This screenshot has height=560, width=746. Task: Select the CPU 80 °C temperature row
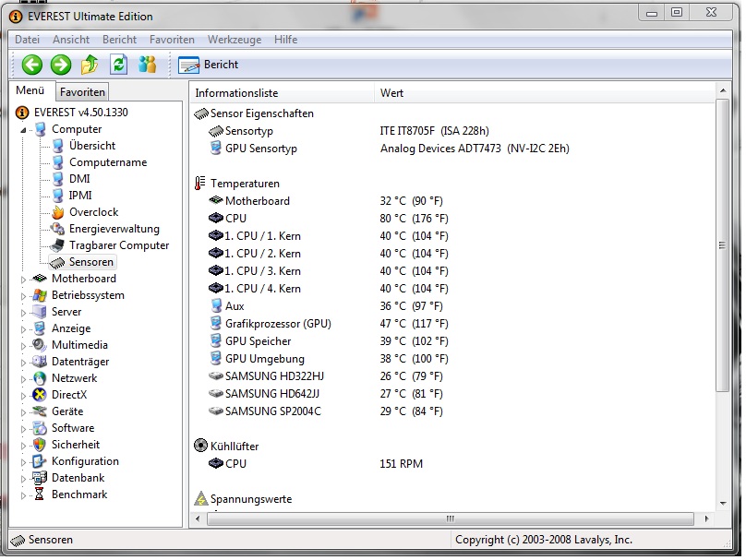point(329,219)
